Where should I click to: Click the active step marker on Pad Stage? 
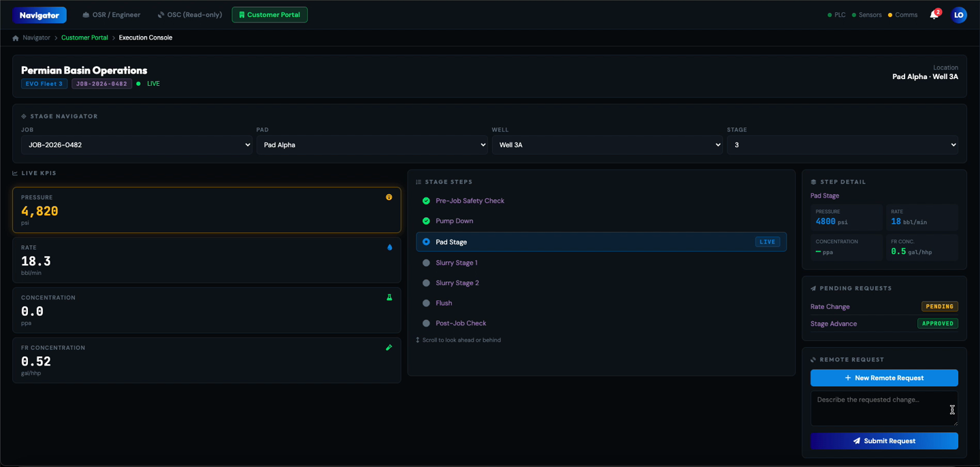coord(426,242)
